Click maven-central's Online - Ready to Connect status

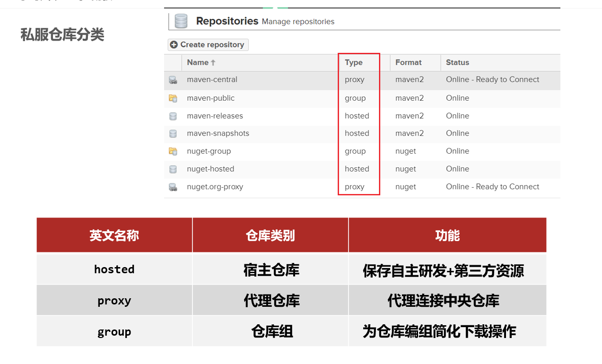tap(492, 79)
